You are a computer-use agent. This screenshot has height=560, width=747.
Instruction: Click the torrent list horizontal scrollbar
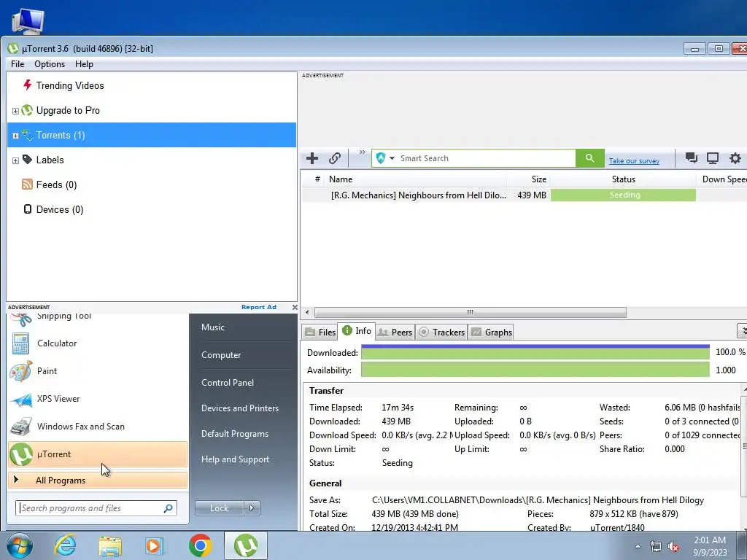471,312
